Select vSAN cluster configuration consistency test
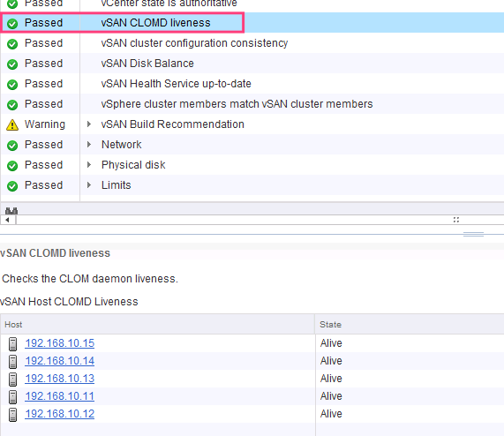504x436 pixels. point(252,43)
